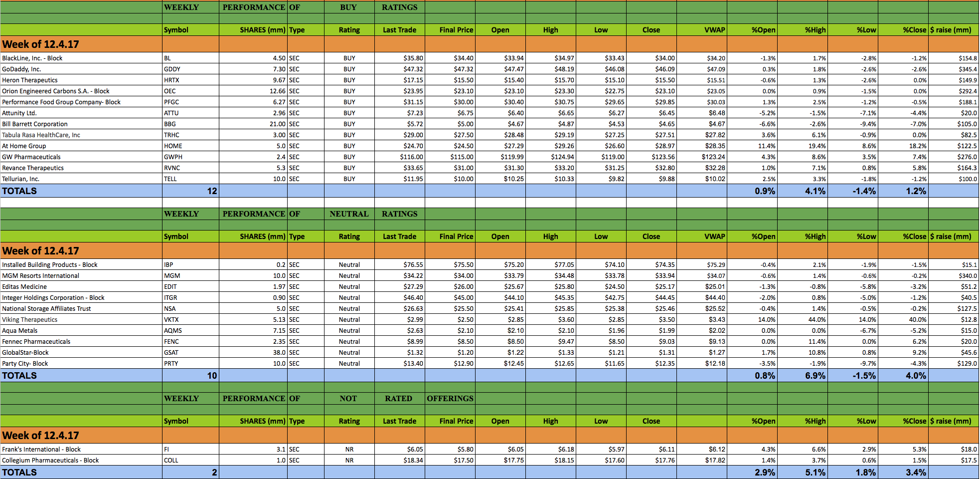Image resolution: width=980 pixels, height=479 pixels.
Task: Select Party City %Low value -9.7%
Action: pos(852,363)
